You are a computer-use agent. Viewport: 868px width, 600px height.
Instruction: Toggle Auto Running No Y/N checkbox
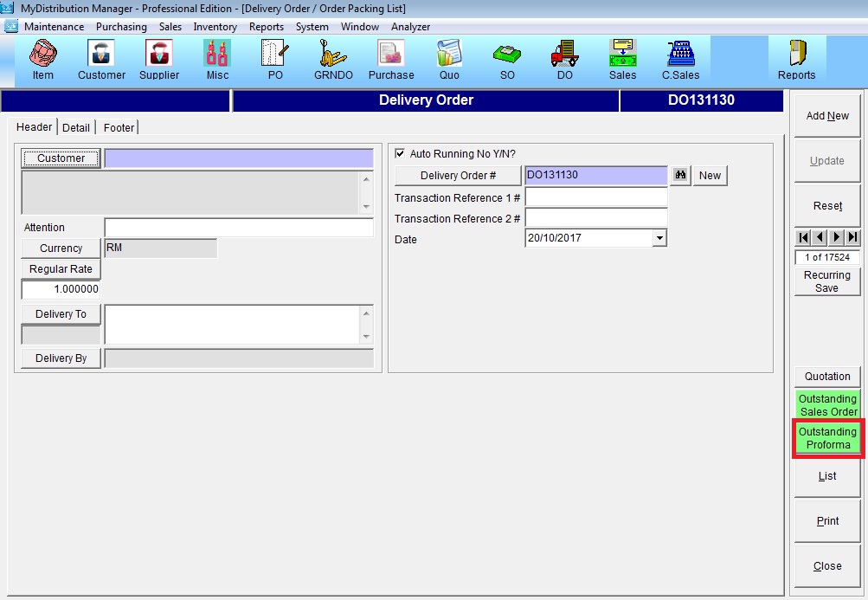click(x=400, y=154)
